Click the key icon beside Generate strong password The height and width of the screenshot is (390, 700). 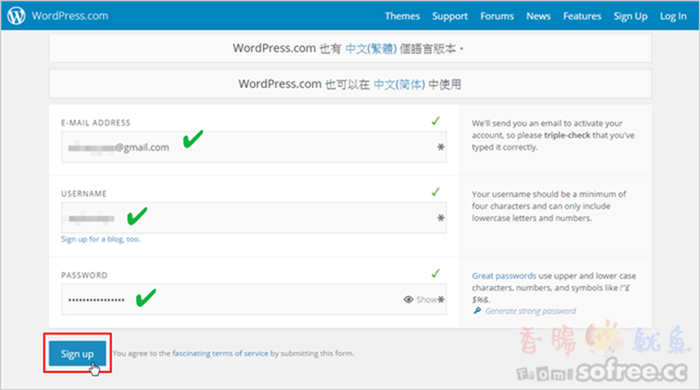(x=477, y=311)
